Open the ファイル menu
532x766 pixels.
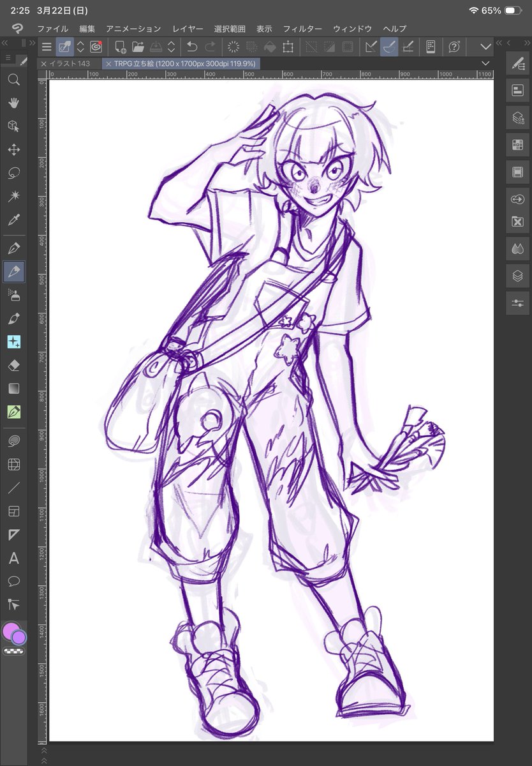point(53,29)
